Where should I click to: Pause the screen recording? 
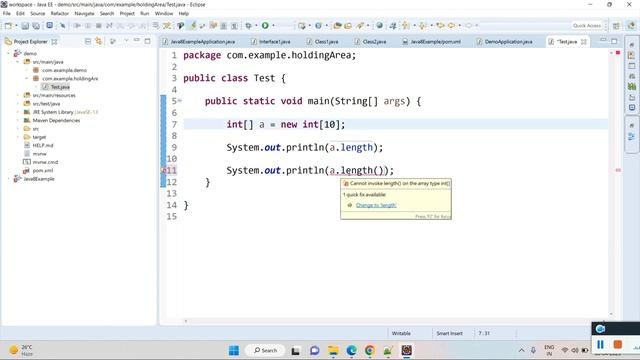click(x=600, y=344)
